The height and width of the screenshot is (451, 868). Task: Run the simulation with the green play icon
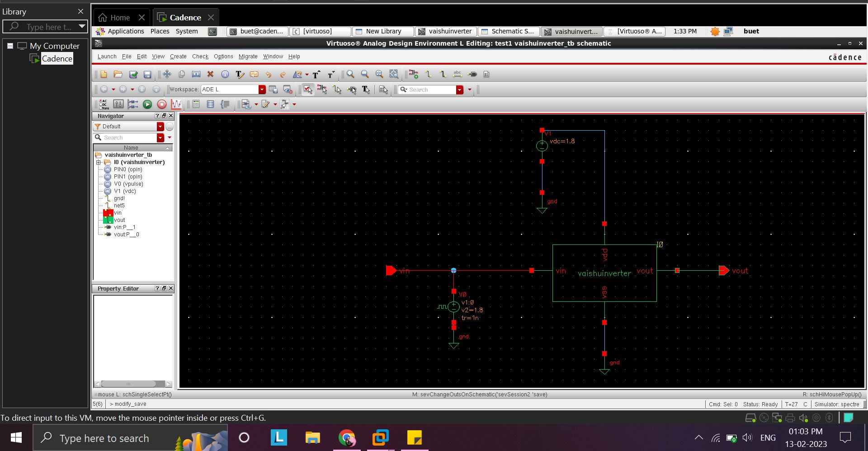click(147, 104)
